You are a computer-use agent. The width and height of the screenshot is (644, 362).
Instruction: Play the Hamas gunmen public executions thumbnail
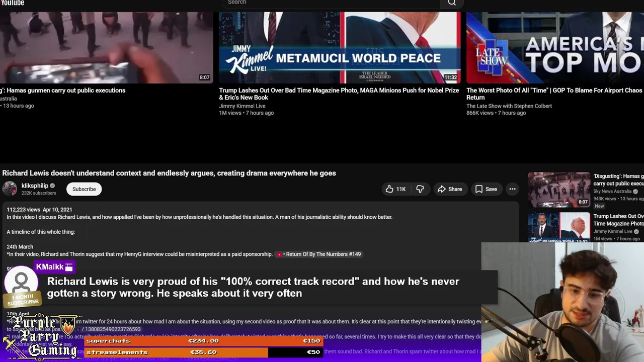(106, 48)
